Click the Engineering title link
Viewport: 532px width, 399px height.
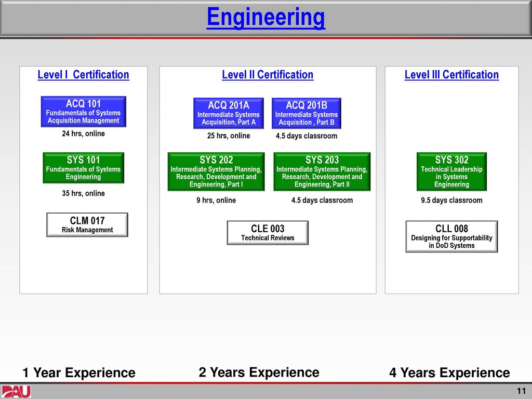pos(265,17)
